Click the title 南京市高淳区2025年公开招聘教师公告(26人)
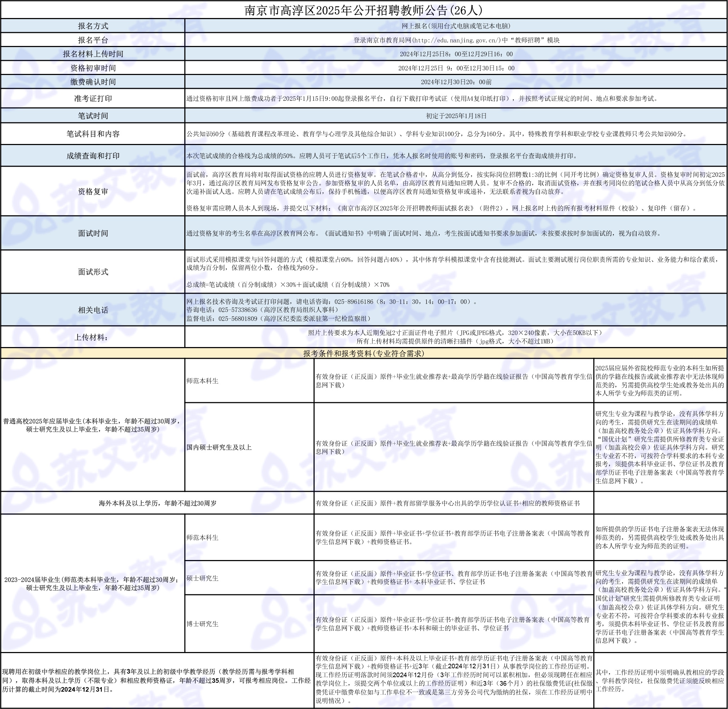 [363, 10]
